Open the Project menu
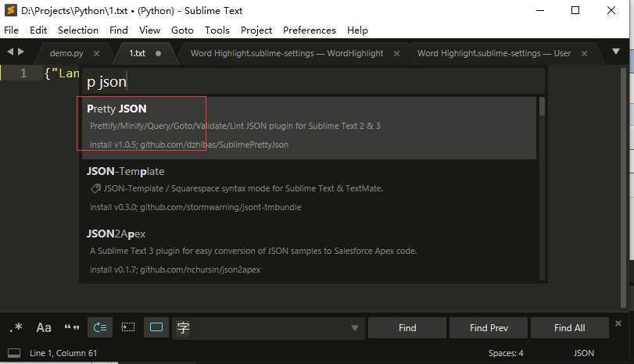The width and height of the screenshot is (634, 364). [256, 30]
